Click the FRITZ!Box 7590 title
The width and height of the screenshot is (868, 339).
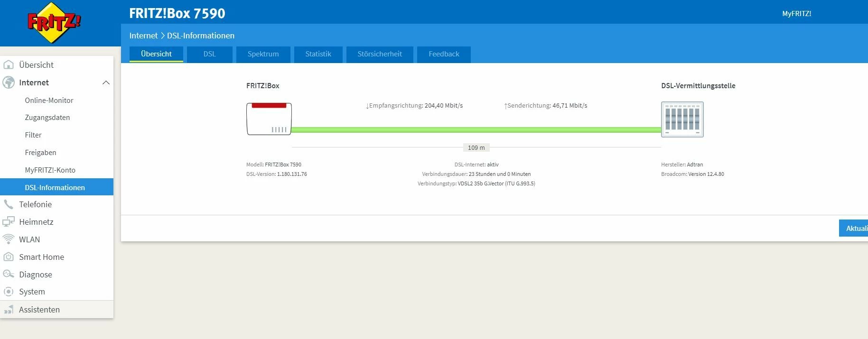(177, 13)
